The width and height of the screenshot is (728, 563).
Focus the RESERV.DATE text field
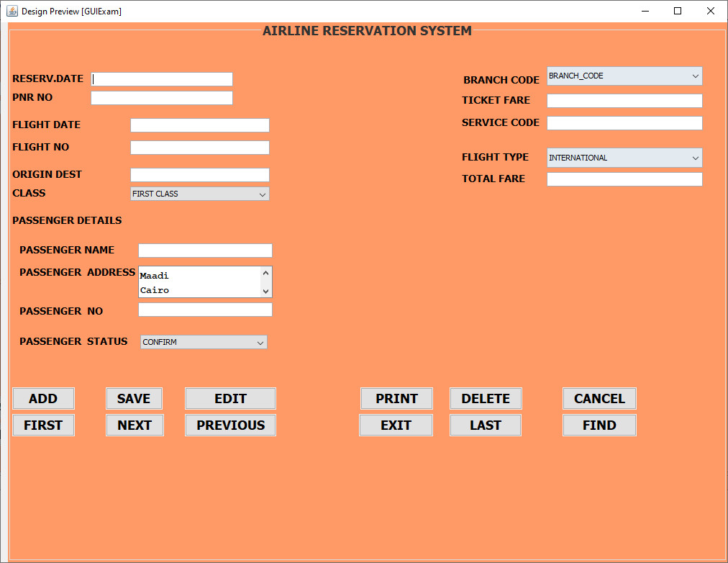[162, 79]
